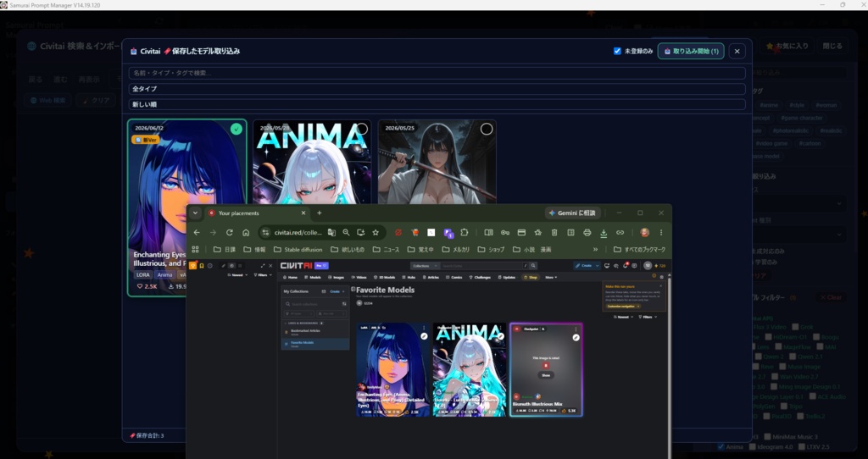Viewport: 868px width, 459px height.
Task: Open the すべてのブックマーク folder
Action: [639, 250]
